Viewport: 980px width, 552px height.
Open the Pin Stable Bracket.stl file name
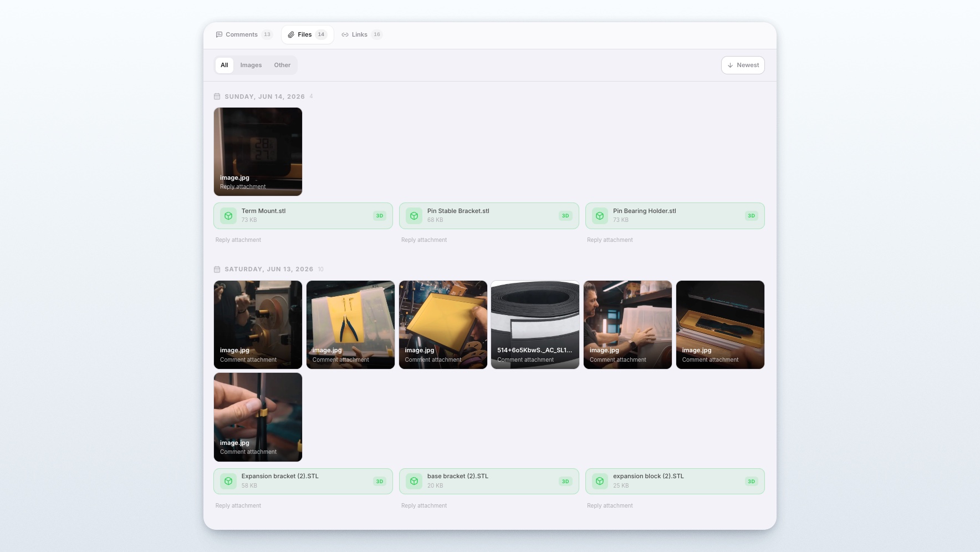pyautogui.click(x=458, y=211)
